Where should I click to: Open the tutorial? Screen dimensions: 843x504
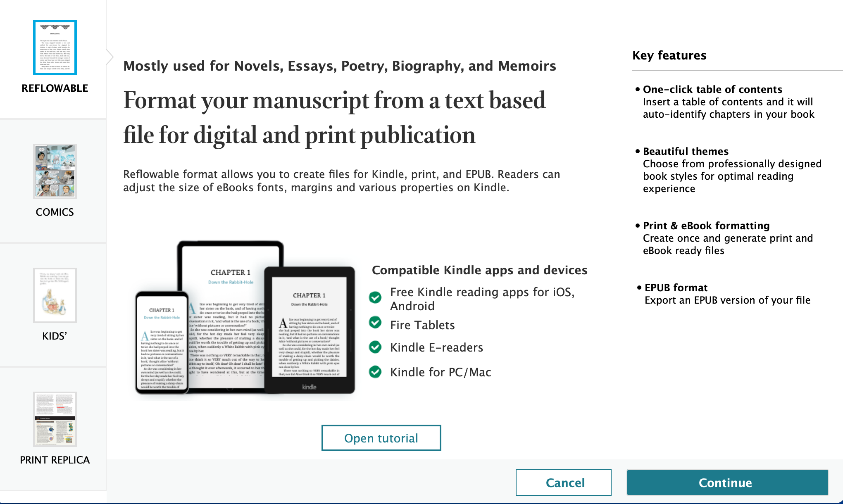pyautogui.click(x=381, y=438)
